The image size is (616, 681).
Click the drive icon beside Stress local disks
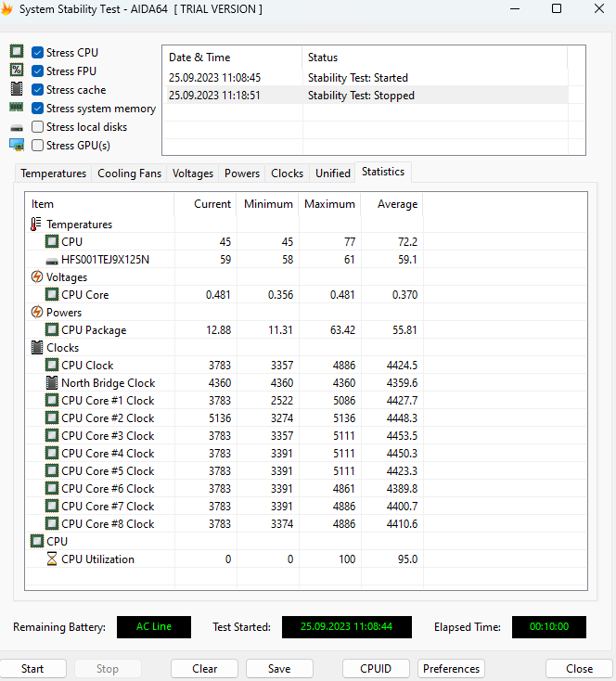pyautogui.click(x=17, y=128)
